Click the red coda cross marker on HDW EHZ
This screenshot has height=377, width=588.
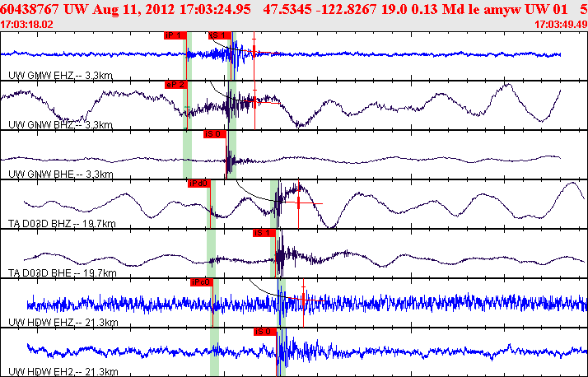pyautogui.click(x=303, y=300)
